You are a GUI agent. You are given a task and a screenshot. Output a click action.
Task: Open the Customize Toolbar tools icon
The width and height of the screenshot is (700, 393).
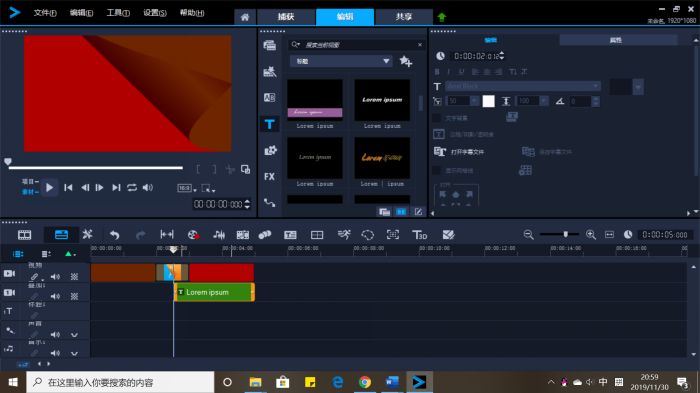point(88,234)
